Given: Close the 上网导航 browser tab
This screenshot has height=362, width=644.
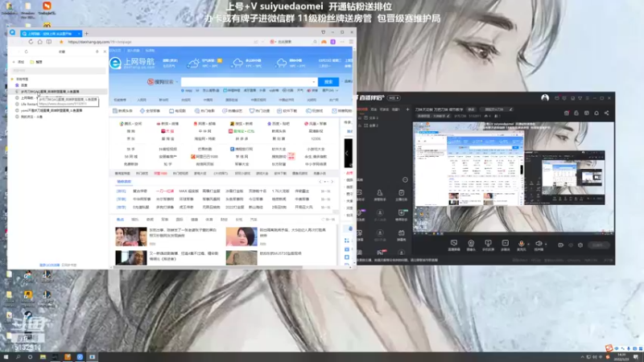Looking at the screenshot, I should 79,33.
